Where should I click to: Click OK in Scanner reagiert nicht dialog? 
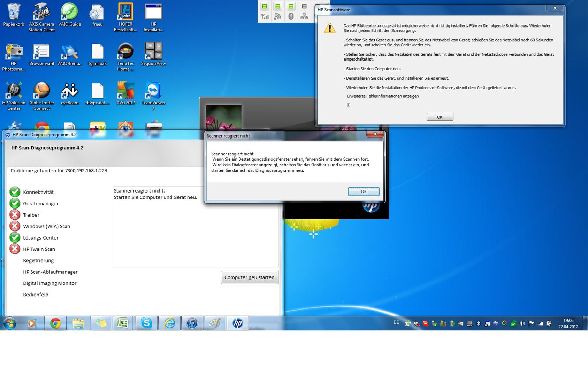(364, 191)
